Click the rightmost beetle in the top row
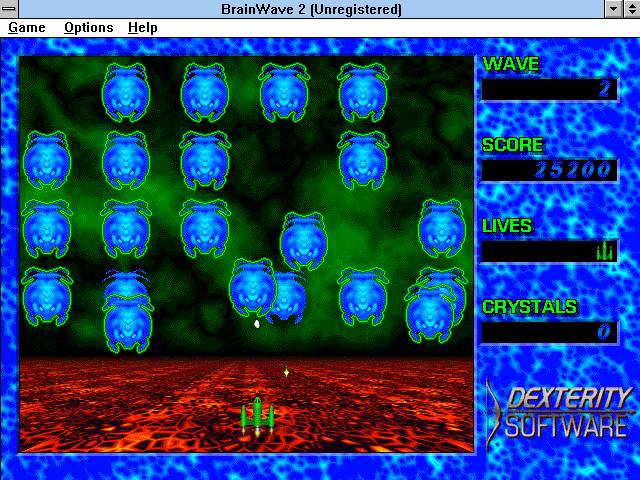640x480 pixels. tap(363, 93)
